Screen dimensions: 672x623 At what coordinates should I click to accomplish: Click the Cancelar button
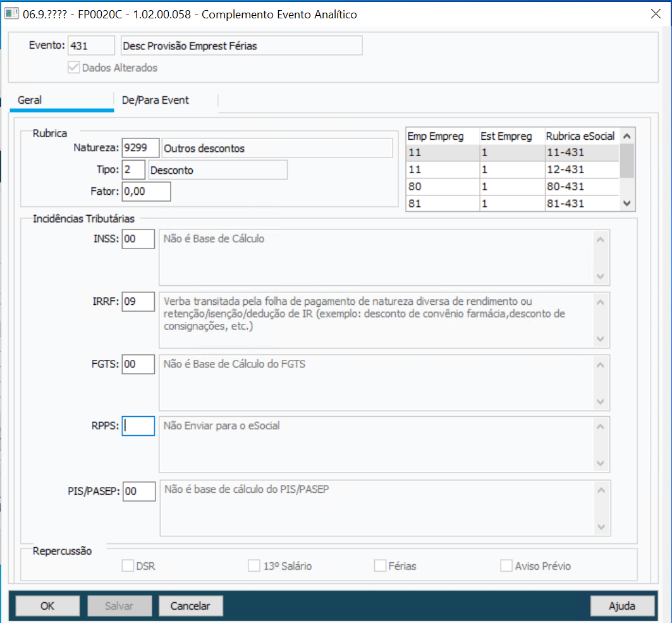191,606
